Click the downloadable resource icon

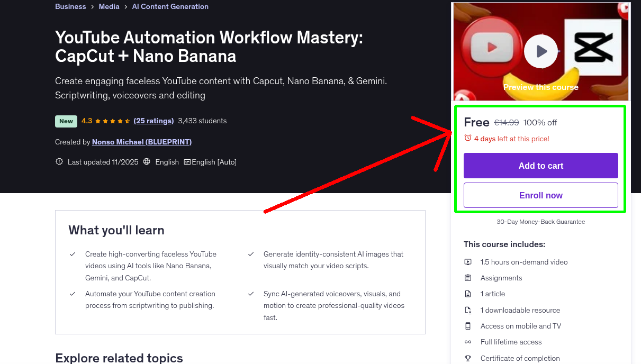coord(468,310)
